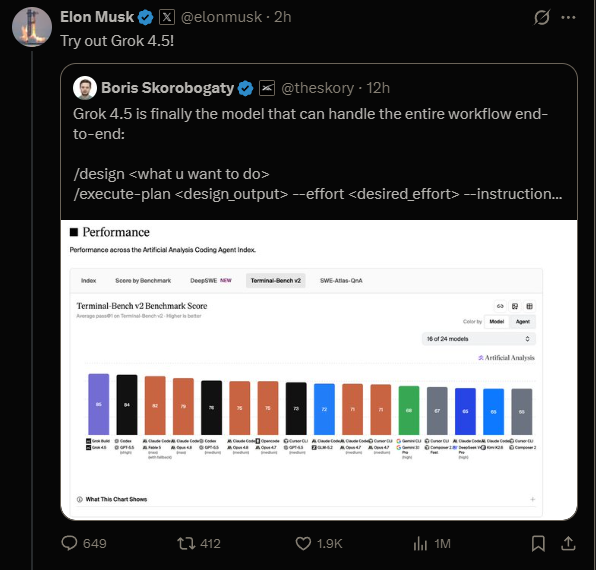Open the reply comments icon
The height and width of the screenshot is (570, 596).
[x=70, y=543]
